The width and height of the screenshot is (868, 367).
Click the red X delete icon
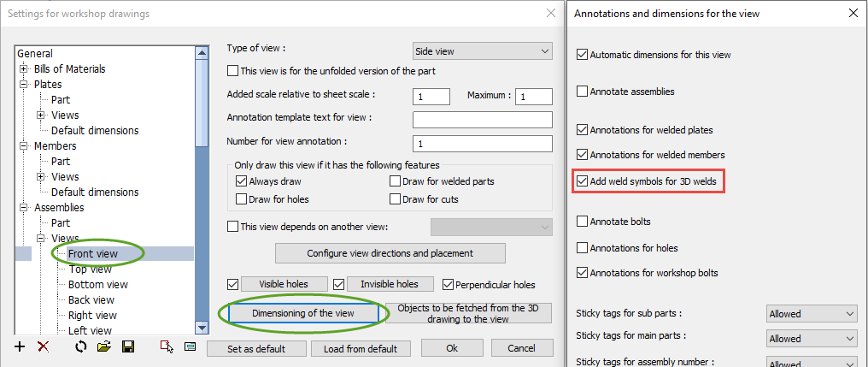pos(43,346)
